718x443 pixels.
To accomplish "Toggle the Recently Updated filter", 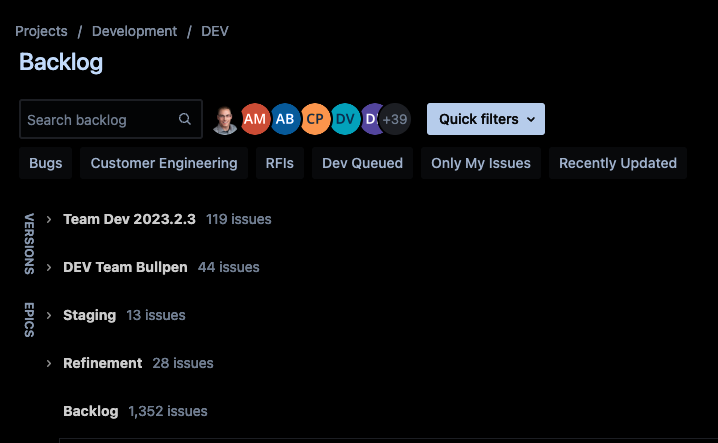I will pos(618,163).
